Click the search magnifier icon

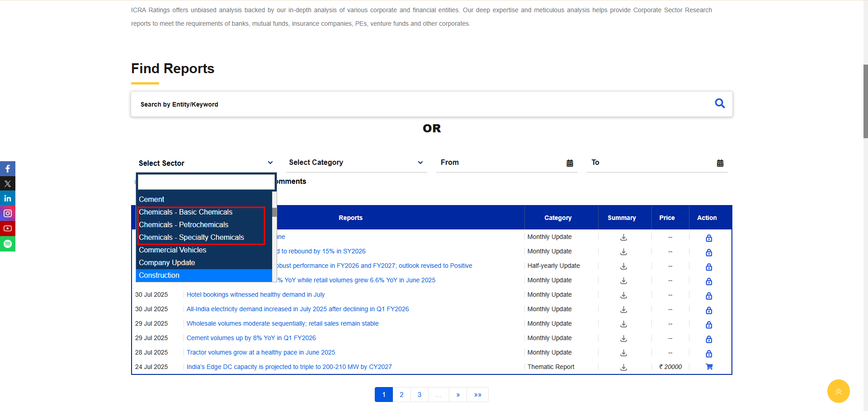tap(720, 104)
